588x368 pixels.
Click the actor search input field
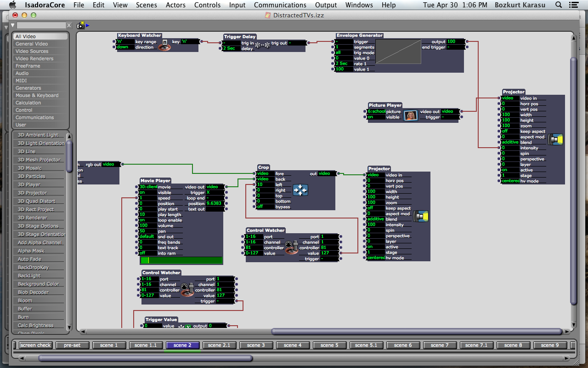pyautogui.click(x=41, y=25)
